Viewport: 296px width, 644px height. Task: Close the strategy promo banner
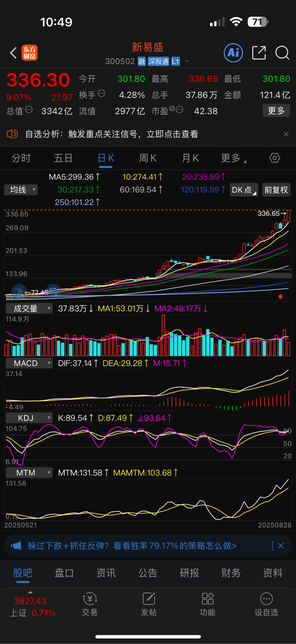click(281, 546)
